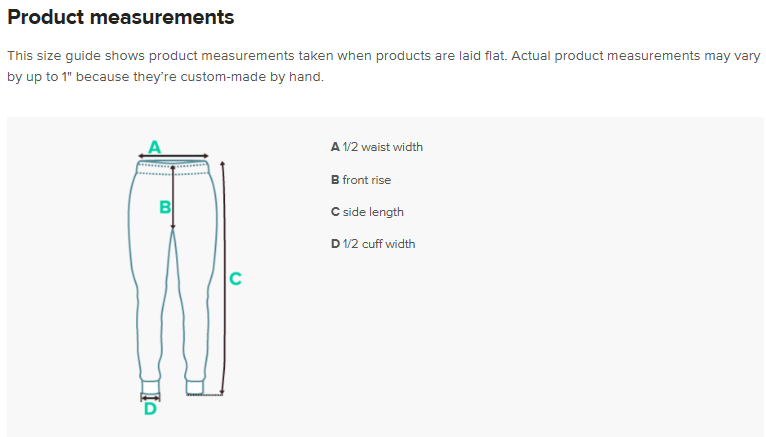This screenshot has height=437, width=766.
Task: Select the 'front rise' legend entry
Action: [x=361, y=180]
